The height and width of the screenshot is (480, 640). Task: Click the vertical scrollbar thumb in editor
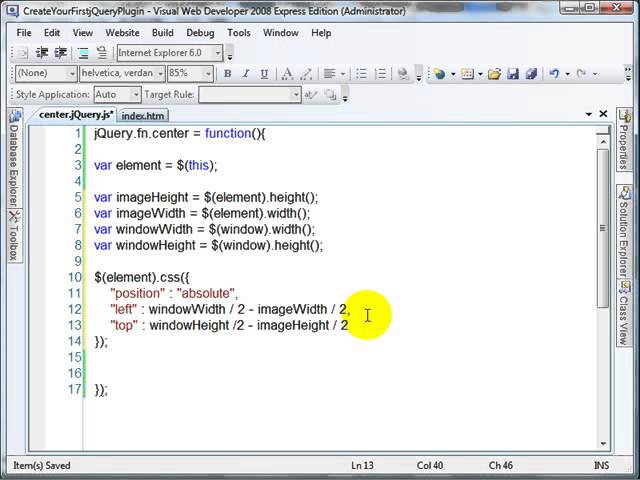[x=603, y=228]
